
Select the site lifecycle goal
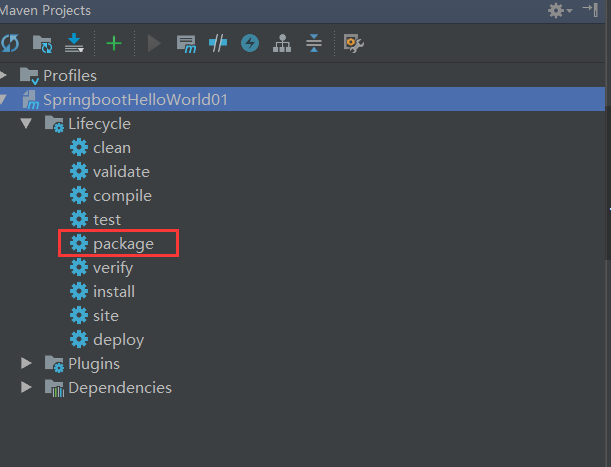click(x=106, y=316)
